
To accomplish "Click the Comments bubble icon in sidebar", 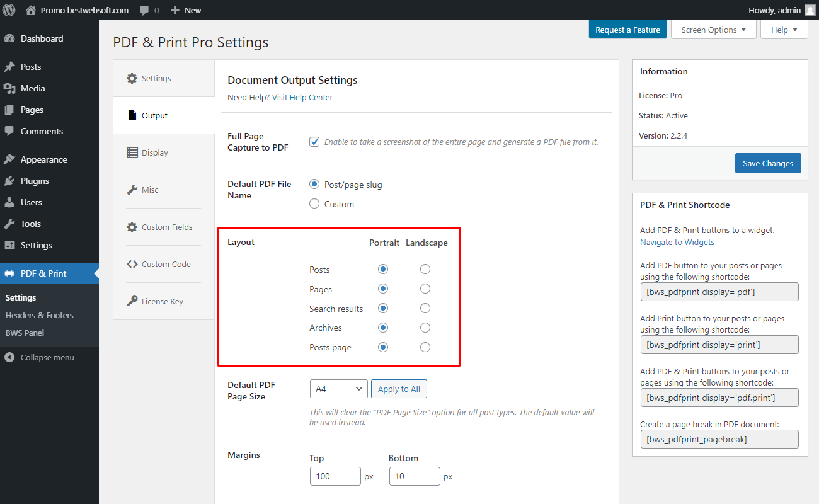I will pos(9,131).
